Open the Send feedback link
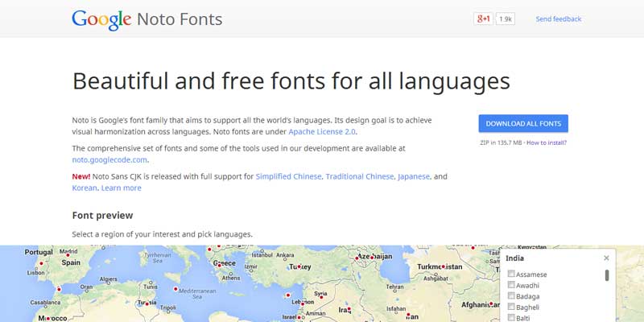This screenshot has width=644, height=322. (x=558, y=19)
